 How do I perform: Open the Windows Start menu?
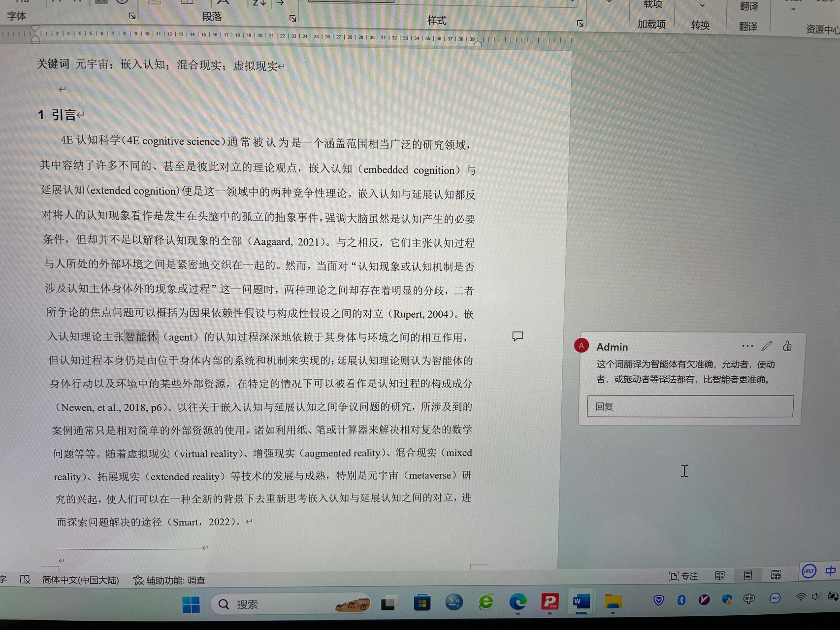(191, 604)
